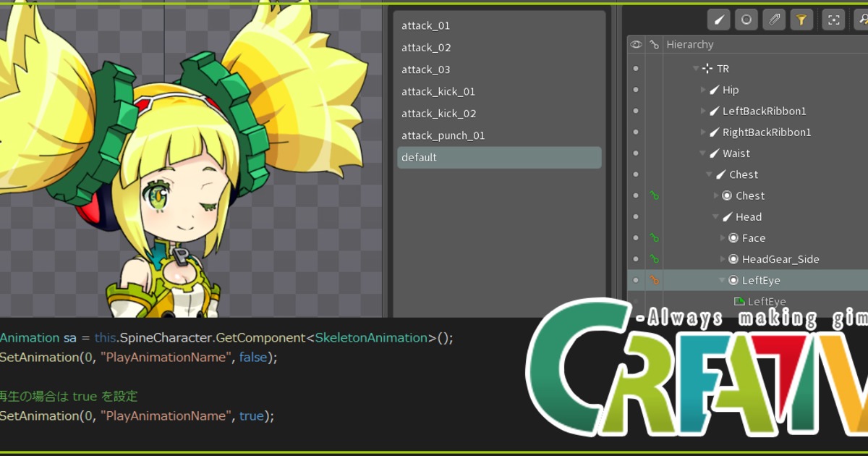Toggle visibility dot for RightBackRibbon1 row

[636, 132]
